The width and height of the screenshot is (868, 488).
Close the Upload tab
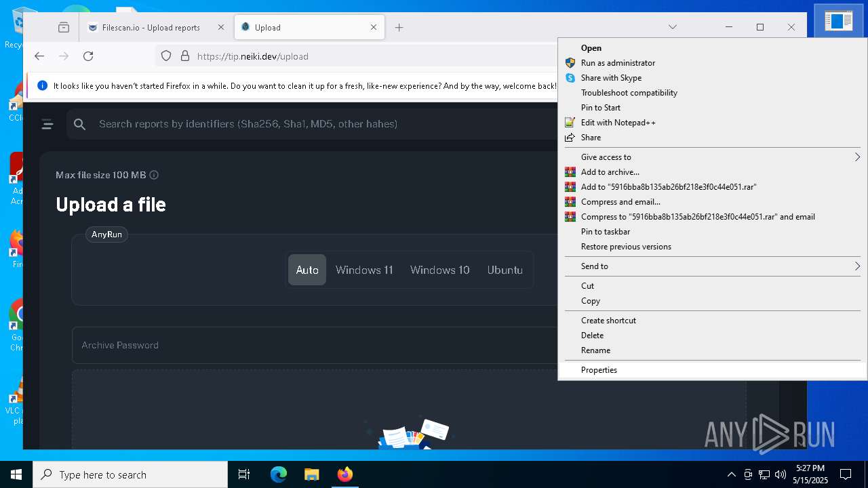pos(374,27)
